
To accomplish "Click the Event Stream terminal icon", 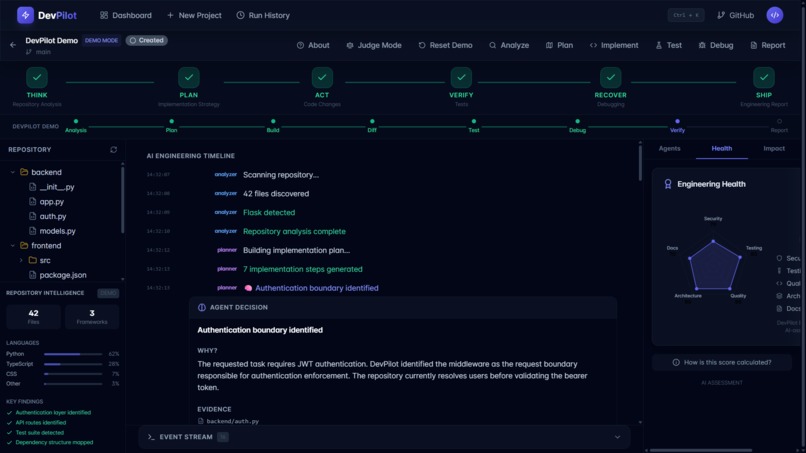I will (151, 437).
